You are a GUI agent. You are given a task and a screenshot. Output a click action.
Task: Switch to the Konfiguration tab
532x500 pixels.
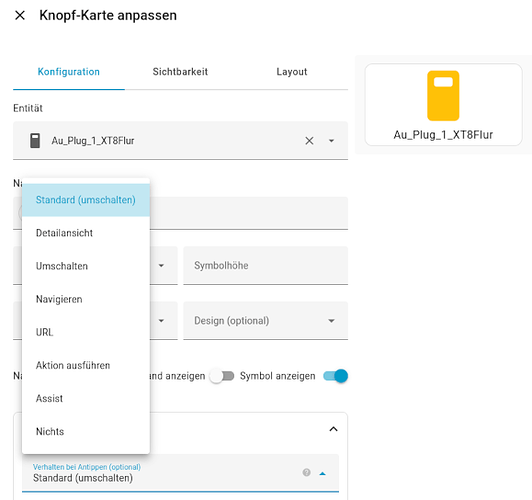(x=69, y=72)
